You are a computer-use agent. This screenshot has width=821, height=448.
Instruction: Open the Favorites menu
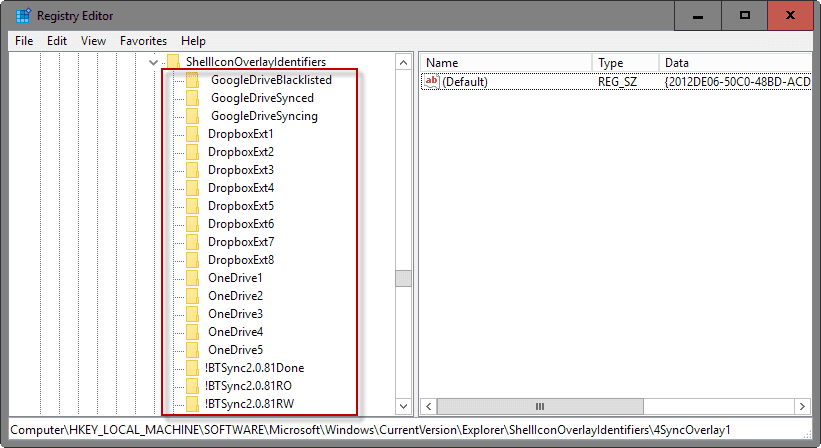pyautogui.click(x=143, y=41)
